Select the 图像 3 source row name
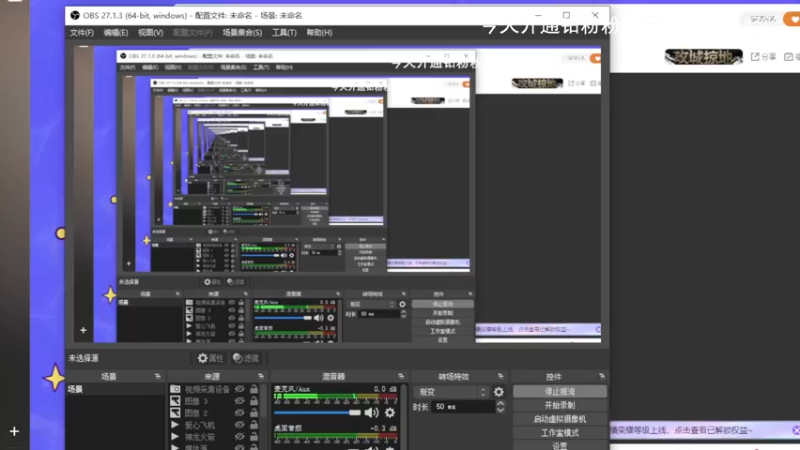 click(196, 401)
